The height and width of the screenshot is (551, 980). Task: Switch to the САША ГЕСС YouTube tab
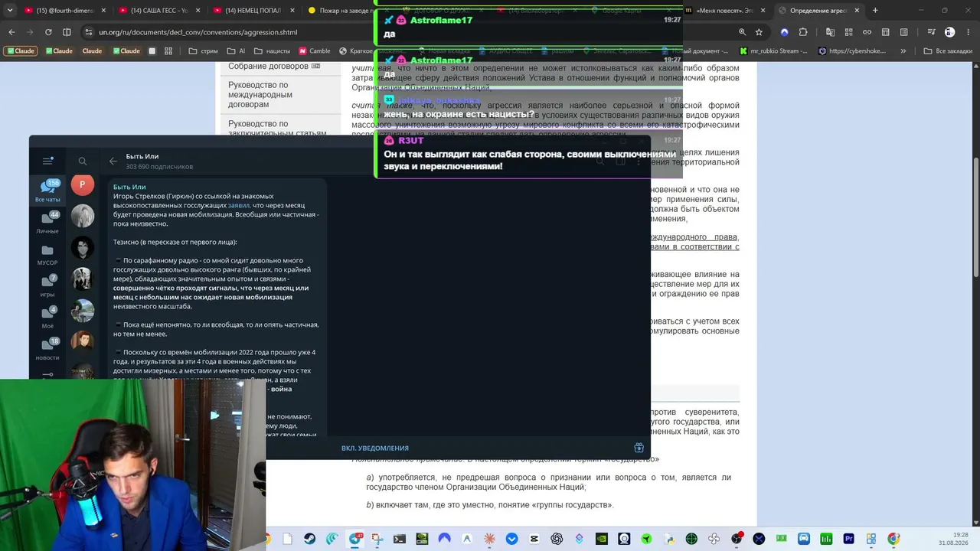click(x=161, y=11)
